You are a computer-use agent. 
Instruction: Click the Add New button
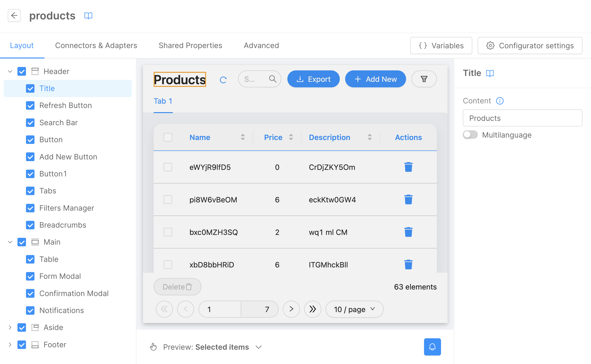(x=375, y=79)
